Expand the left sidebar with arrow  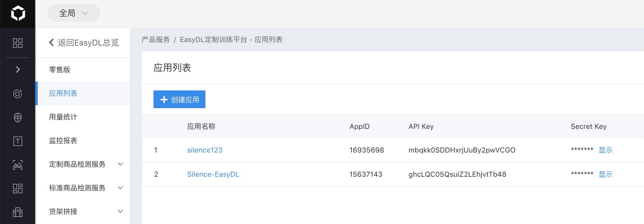click(18, 69)
